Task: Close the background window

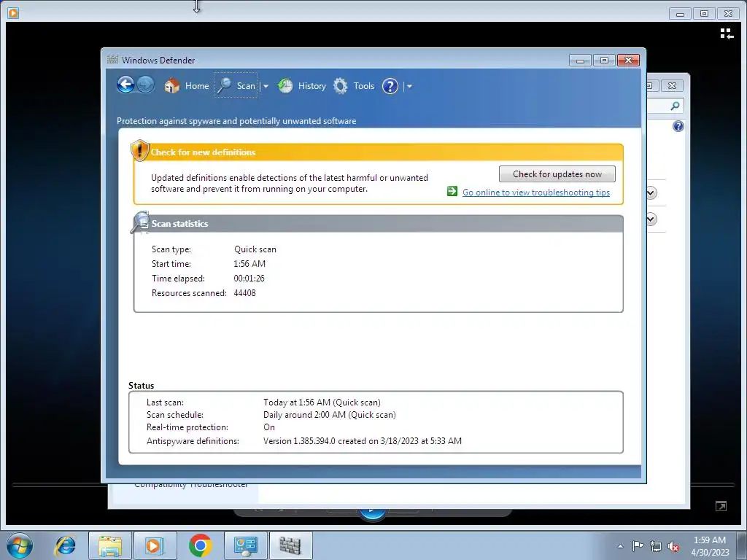Action: click(672, 86)
